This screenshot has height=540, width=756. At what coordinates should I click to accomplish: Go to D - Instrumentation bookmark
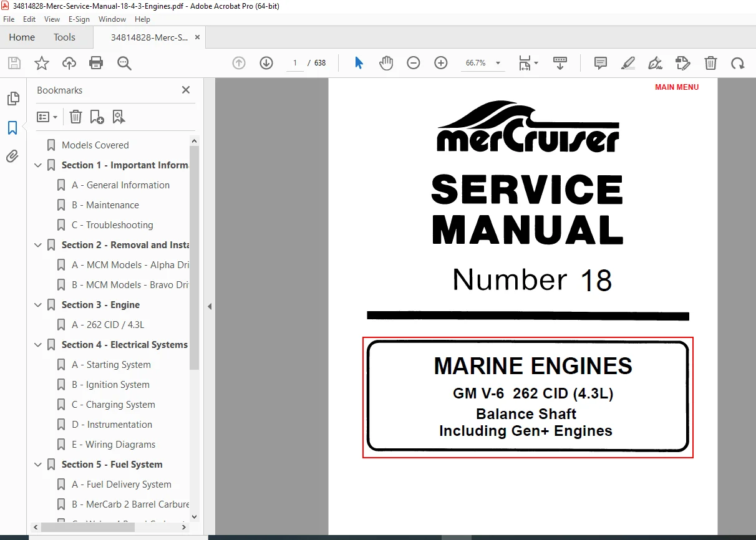click(112, 425)
